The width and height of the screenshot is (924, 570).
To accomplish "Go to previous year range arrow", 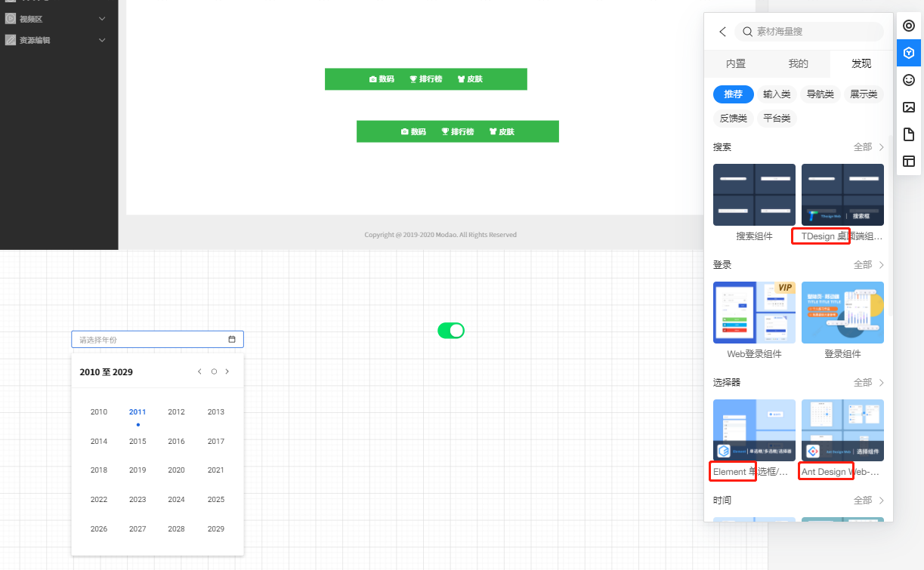I will [x=199, y=371].
